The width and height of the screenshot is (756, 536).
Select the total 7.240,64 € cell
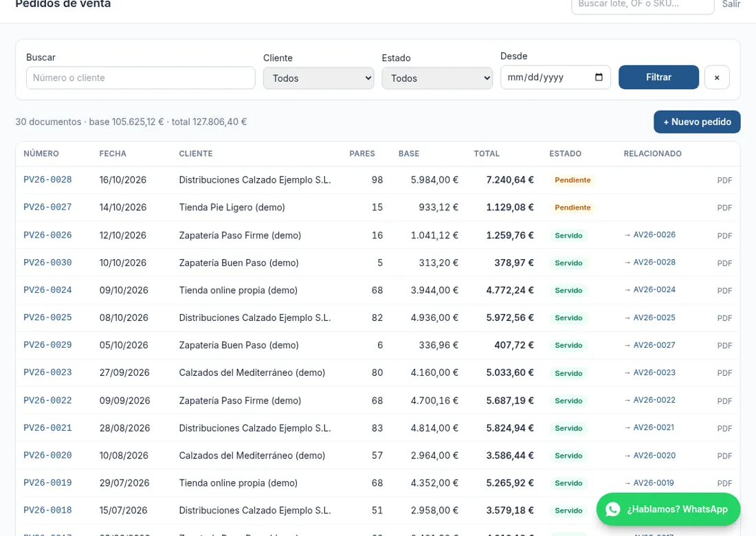pyautogui.click(x=510, y=180)
